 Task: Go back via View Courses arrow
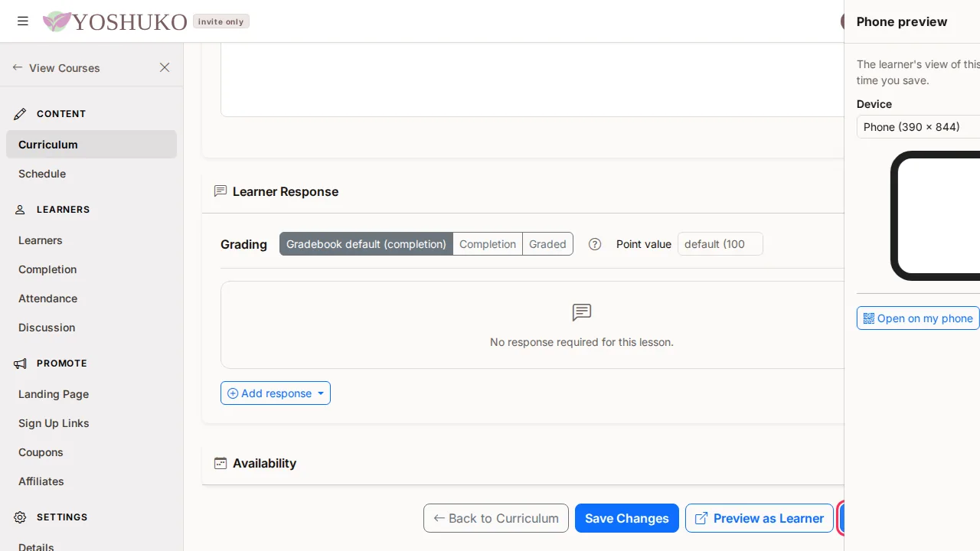56,67
